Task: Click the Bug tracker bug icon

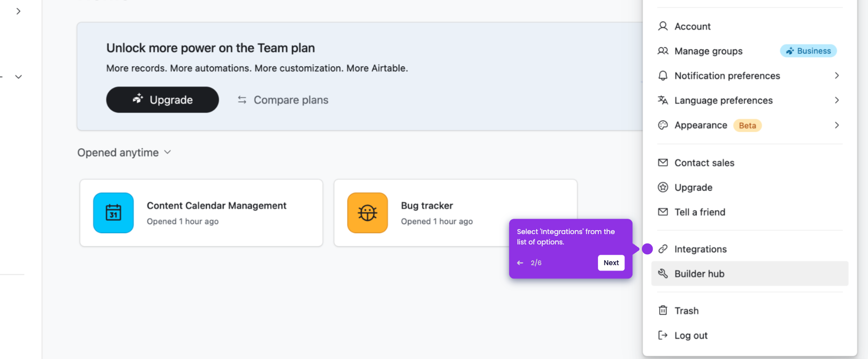Action: (x=367, y=213)
